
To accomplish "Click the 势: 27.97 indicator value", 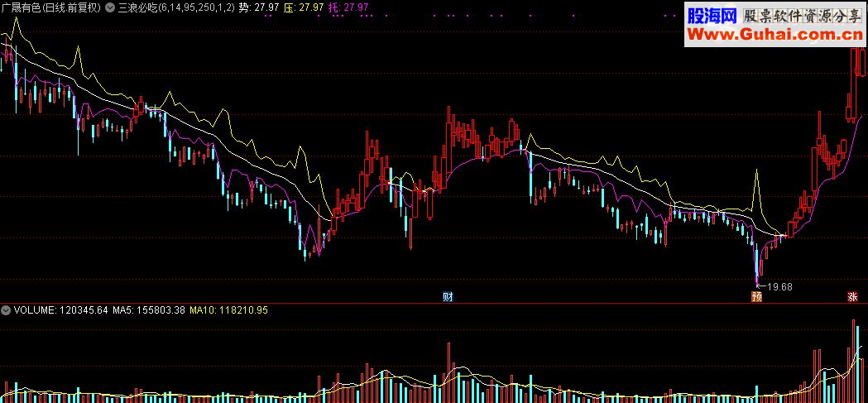I will [258, 7].
